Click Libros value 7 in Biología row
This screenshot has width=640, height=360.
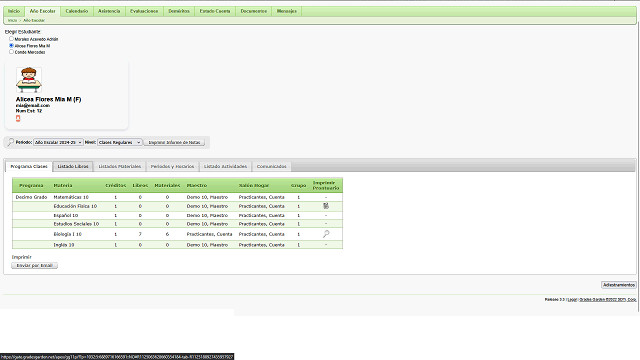[x=140, y=234]
